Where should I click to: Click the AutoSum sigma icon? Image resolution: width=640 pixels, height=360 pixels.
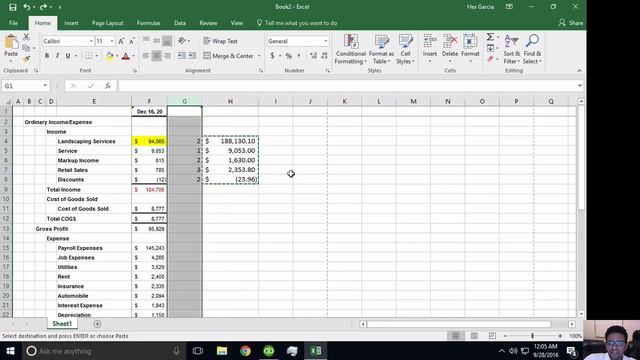pos(490,37)
